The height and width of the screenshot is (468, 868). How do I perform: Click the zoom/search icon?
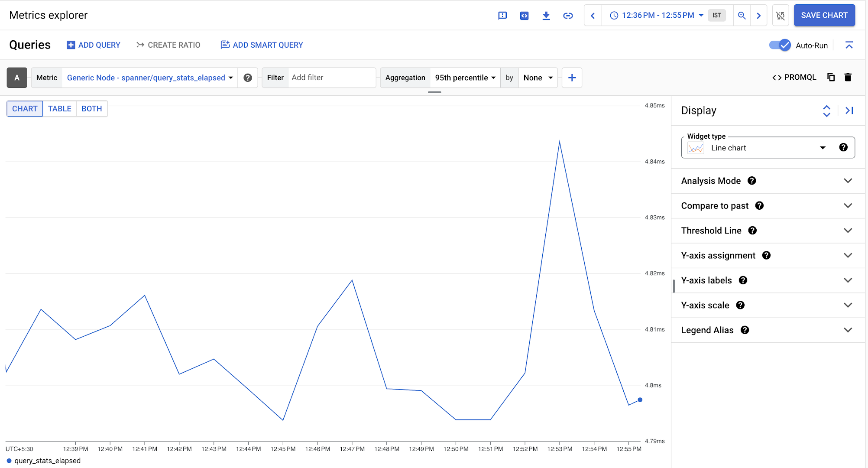pos(742,16)
